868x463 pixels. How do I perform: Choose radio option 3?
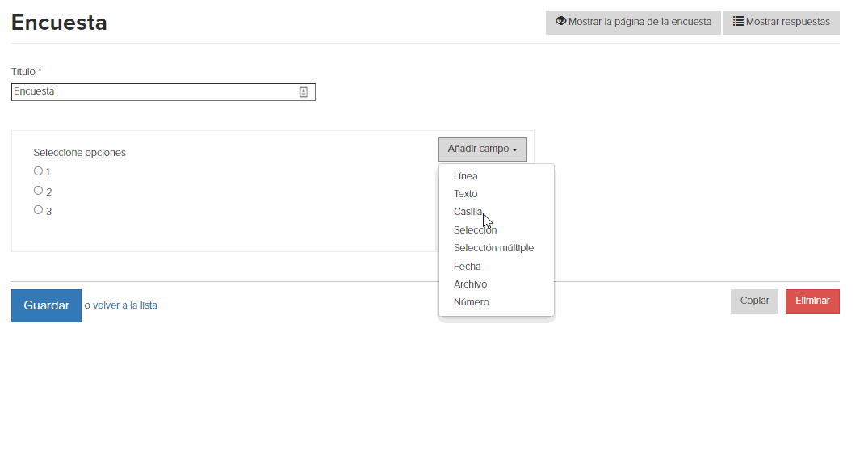point(38,210)
